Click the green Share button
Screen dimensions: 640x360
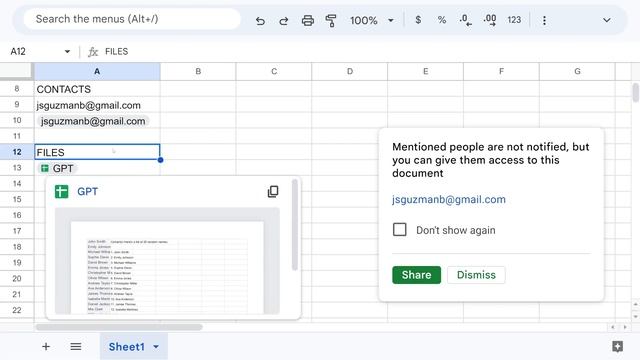point(416,275)
